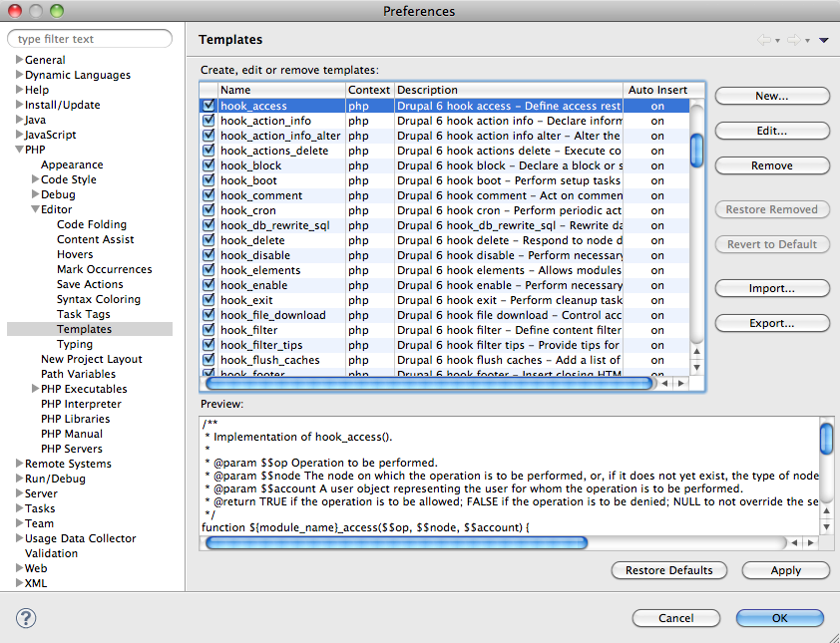
Task: Go back using the back arrow icon
Action: tap(764, 40)
